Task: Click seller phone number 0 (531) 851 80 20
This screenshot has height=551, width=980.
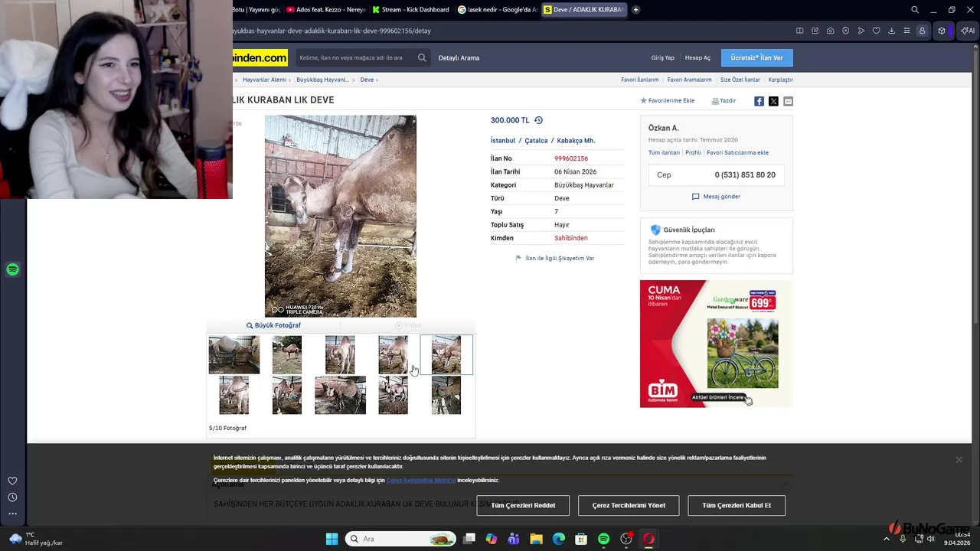Action: tap(745, 175)
